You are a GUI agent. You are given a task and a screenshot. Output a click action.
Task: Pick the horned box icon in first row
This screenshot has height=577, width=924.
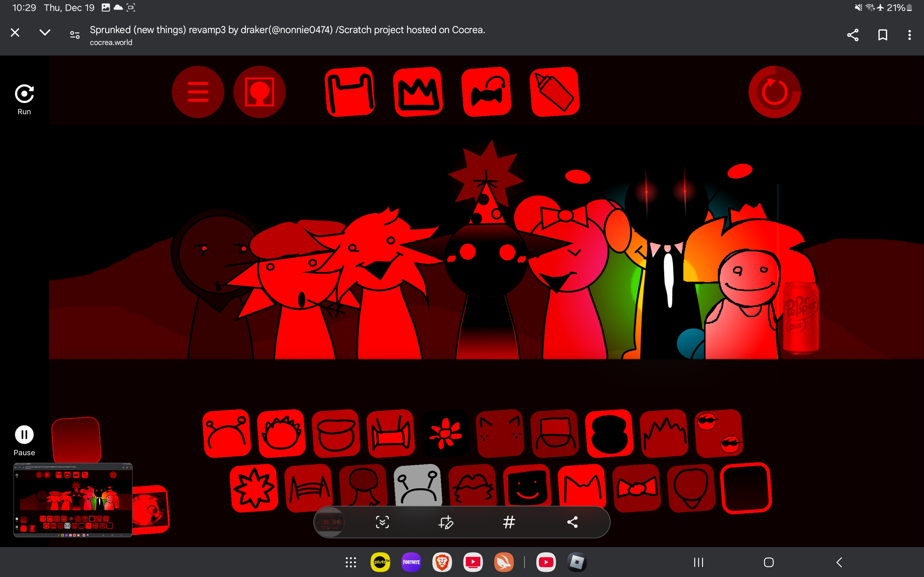[x=390, y=433]
